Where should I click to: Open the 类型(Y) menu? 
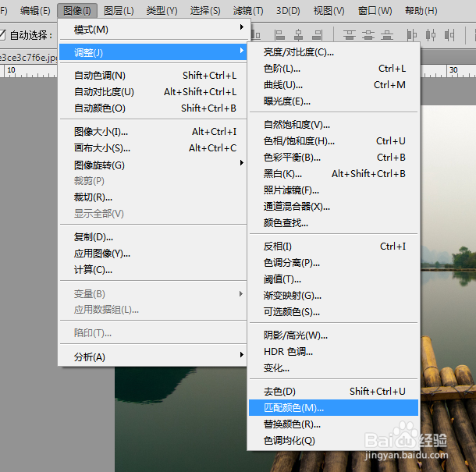tap(162, 11)
